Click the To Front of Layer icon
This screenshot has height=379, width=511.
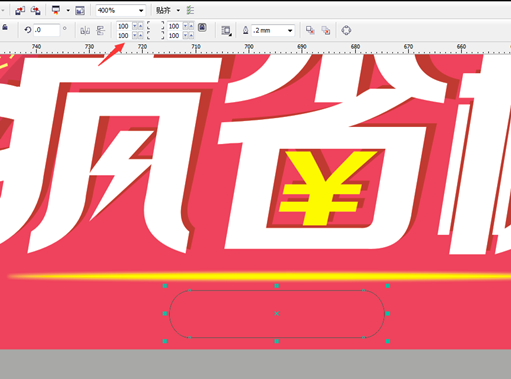click(x=310, y=30)
